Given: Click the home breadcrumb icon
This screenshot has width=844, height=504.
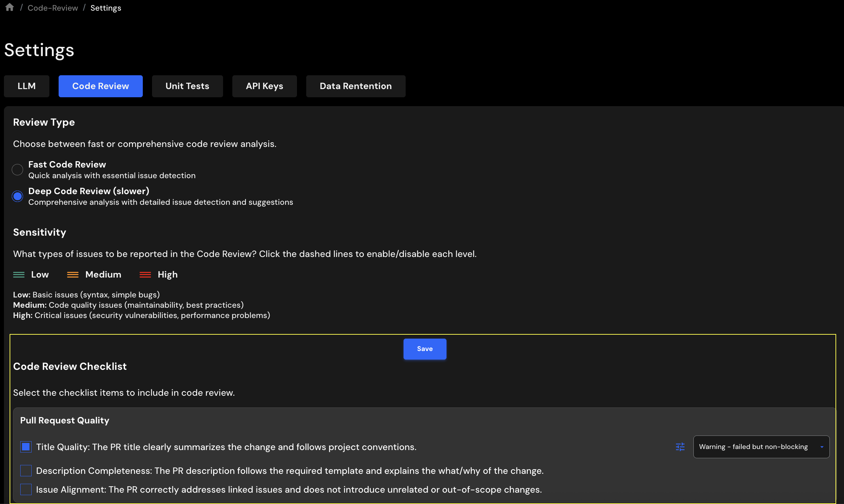Looking at the screenshot, I should pos(10,7).
